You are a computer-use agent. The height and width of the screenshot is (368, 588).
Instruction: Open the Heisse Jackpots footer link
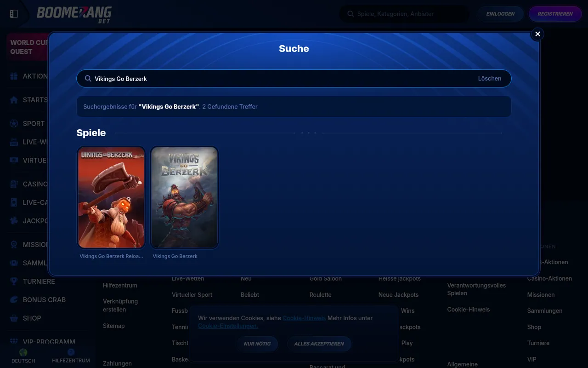[400, 278]
